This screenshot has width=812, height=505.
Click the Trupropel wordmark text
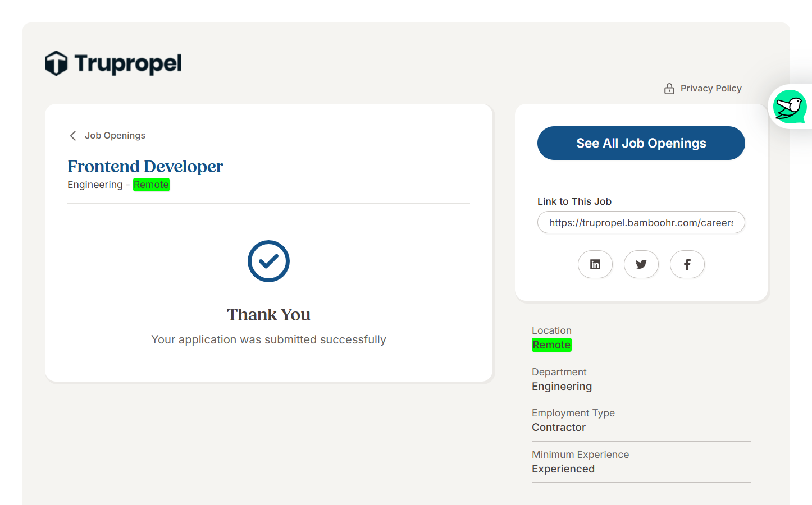click(128, 63)
